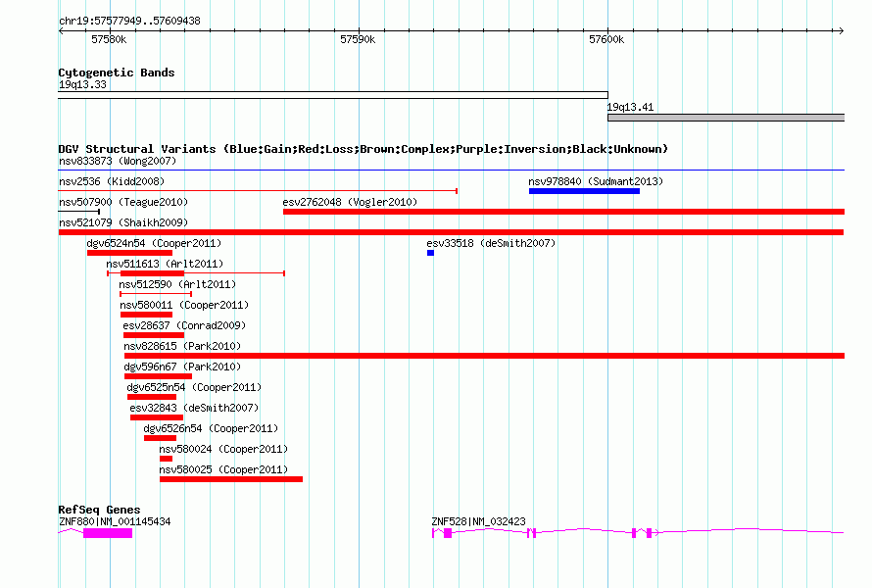Open variant label nsv580024 (Cooper2011)

click(223, 449)
